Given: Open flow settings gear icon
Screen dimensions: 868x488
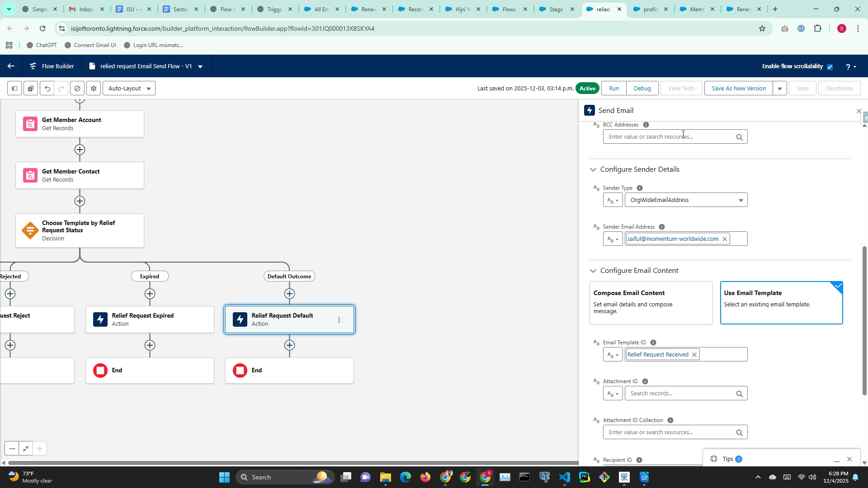Looking at the screenshot, I should pos(94,89).
